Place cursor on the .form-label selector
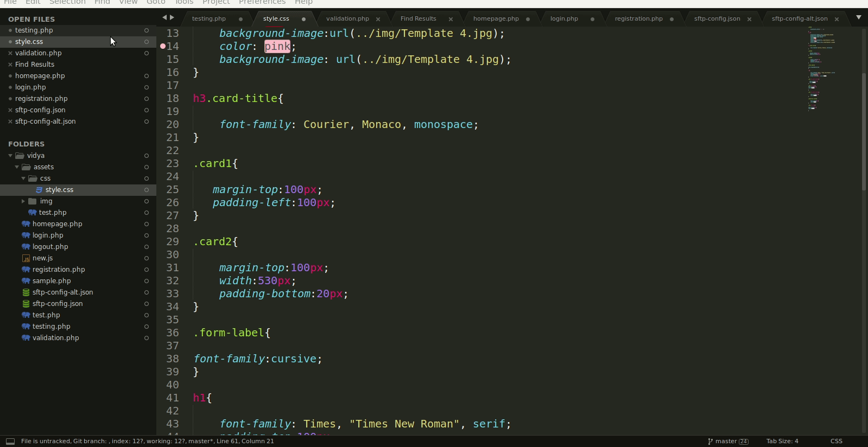The image size is (868, 447). point(232,333)
